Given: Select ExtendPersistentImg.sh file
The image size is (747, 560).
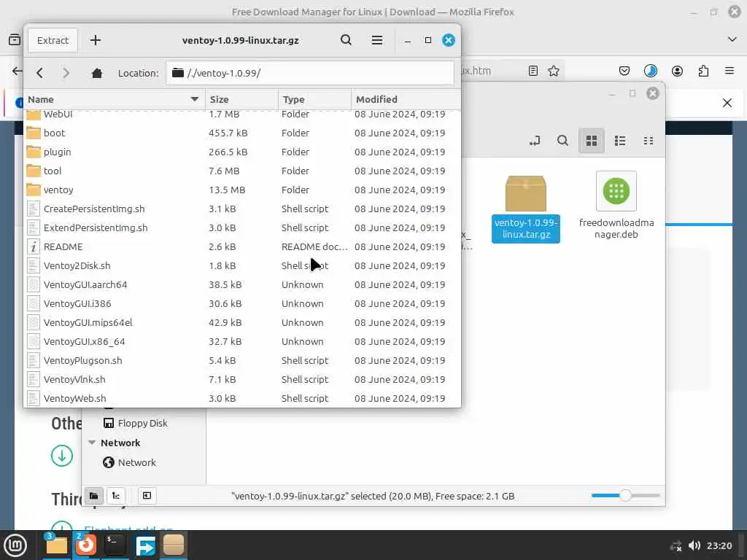Looking at the screenshot, I should (x=242, y=228).
